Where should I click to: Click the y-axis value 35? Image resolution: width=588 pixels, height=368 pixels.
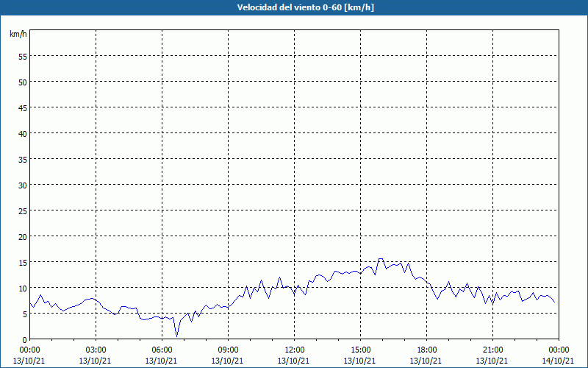point(23,160)
